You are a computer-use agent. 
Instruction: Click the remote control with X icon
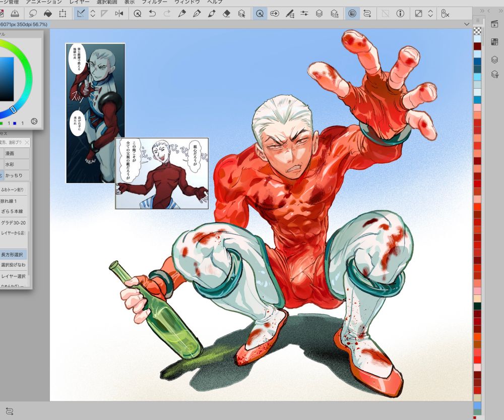click(x=445, y=14)
